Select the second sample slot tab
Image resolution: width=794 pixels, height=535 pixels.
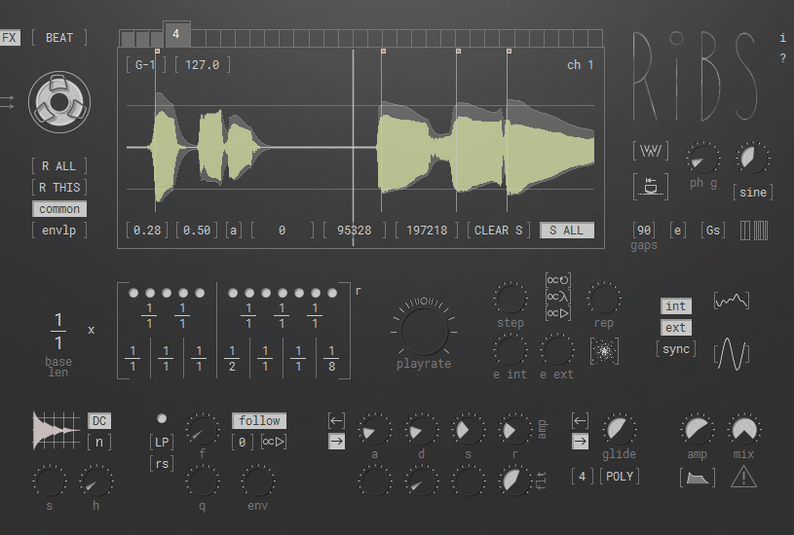[142, 38]
